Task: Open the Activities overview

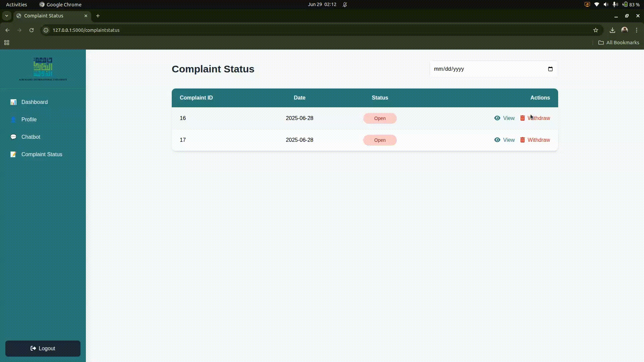Action: point(16,5)
